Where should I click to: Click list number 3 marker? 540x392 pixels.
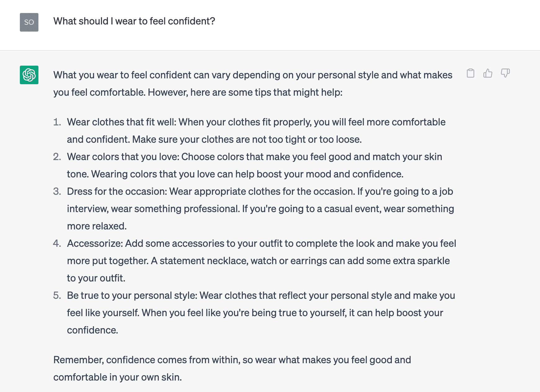(57, 191)
